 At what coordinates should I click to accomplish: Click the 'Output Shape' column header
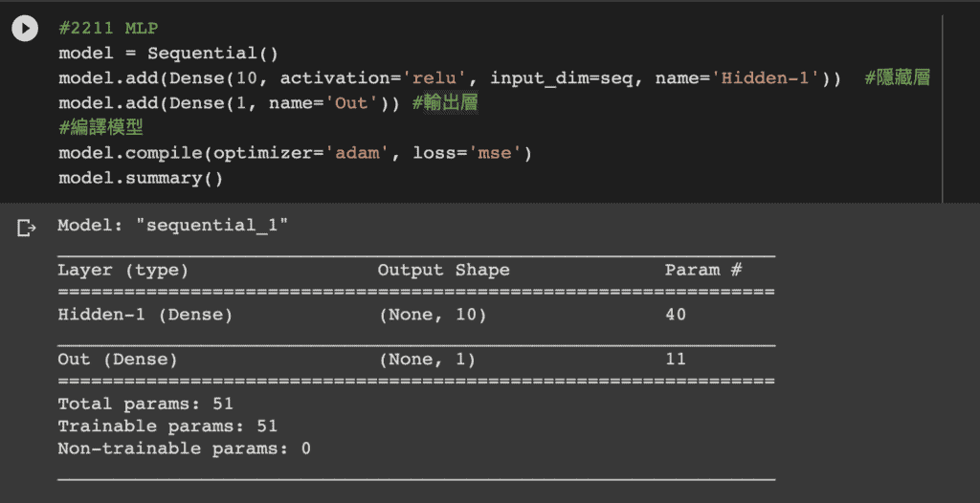(x=443, y=271)
